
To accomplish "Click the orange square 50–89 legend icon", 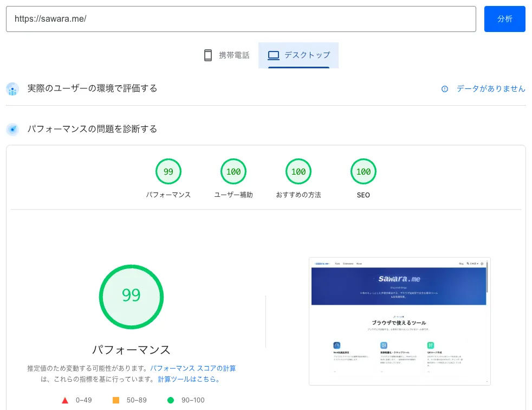I will 116,400.
